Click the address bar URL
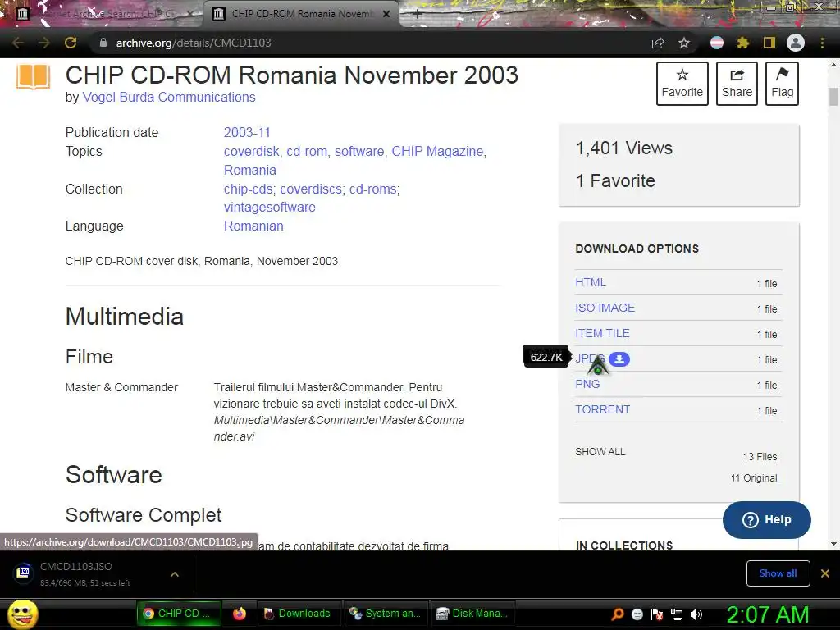The width and height of the screenshot is (840, 630). (194, 43)
